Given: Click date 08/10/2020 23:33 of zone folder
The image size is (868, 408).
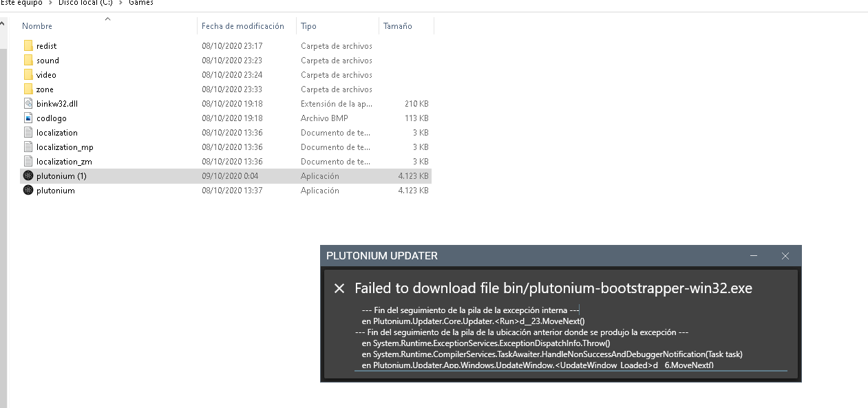Looking at the screenshot, I should 232,89.
